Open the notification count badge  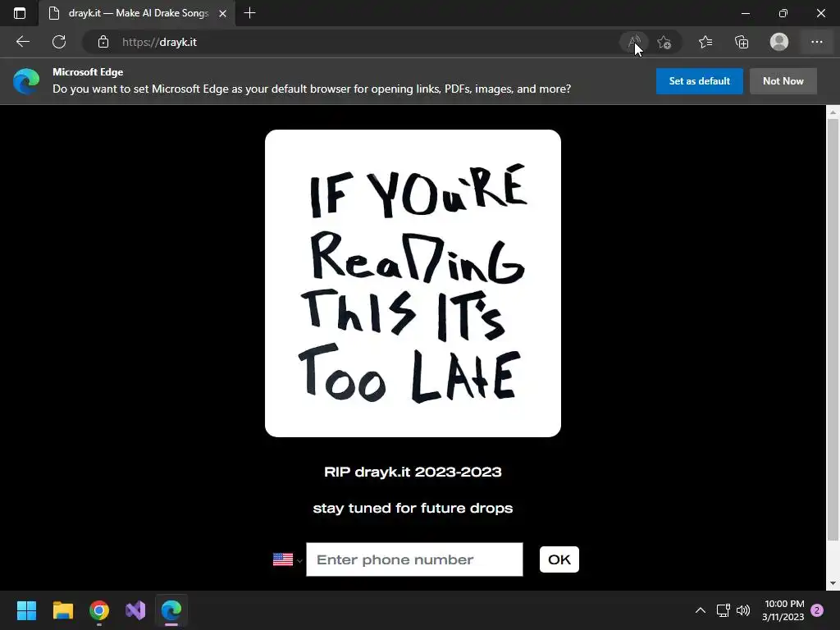(817, 610)
